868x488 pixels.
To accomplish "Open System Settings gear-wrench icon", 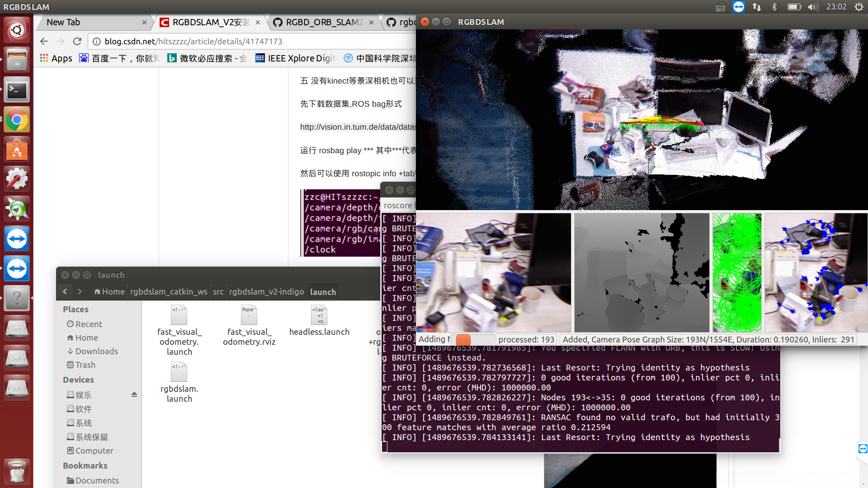I will tap(17, 179).
